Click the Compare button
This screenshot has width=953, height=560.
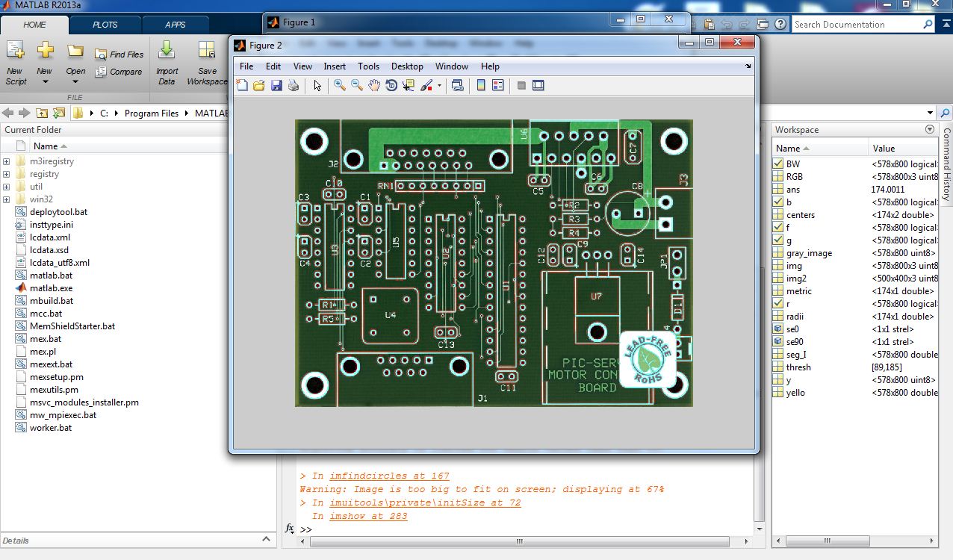(x=119, y=72)
